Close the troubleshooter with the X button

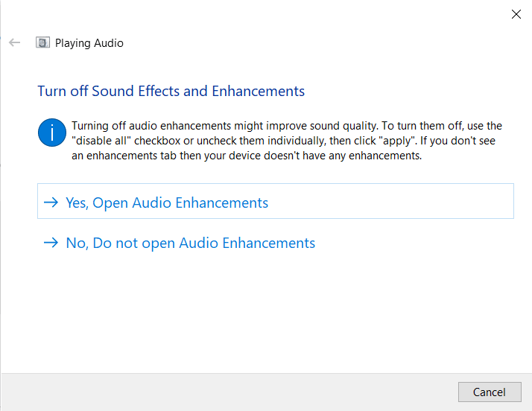tap(516, 14)
